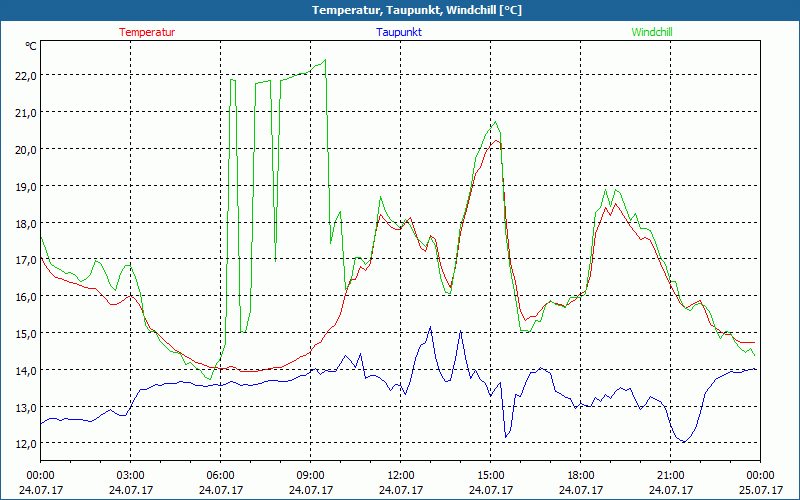Select the 06:00 time axis label
The image size is (800, 500).
(220, 475)
